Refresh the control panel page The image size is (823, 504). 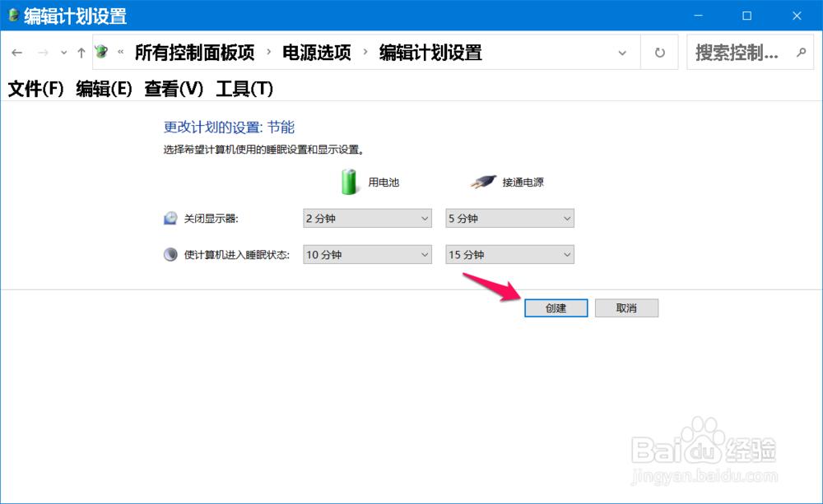(x=660, y=53)
